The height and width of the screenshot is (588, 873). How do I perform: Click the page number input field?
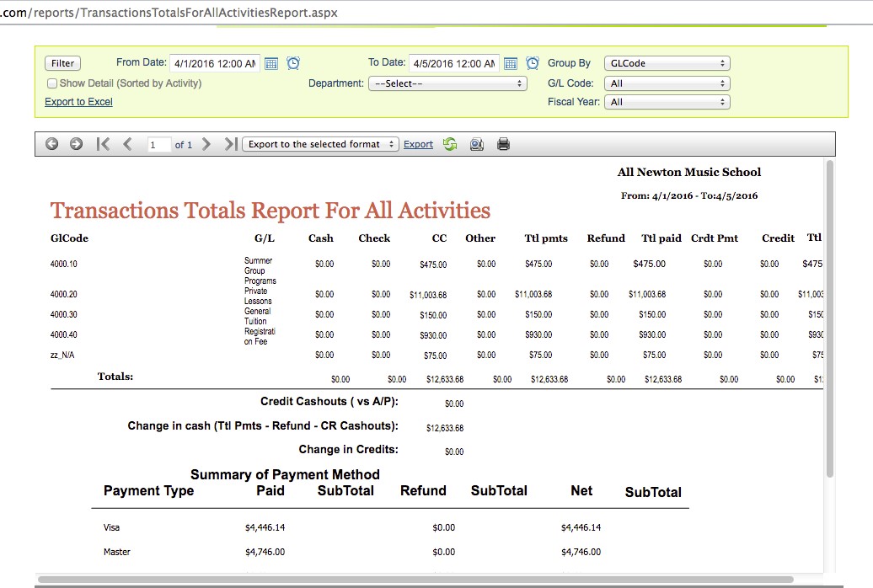tap(158, 145)
